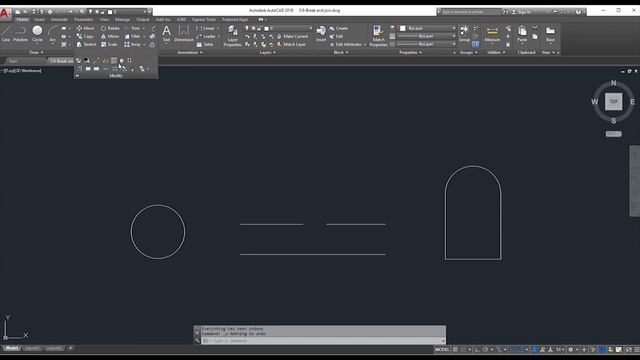Toggle MODEL space status button

[442, 349]
